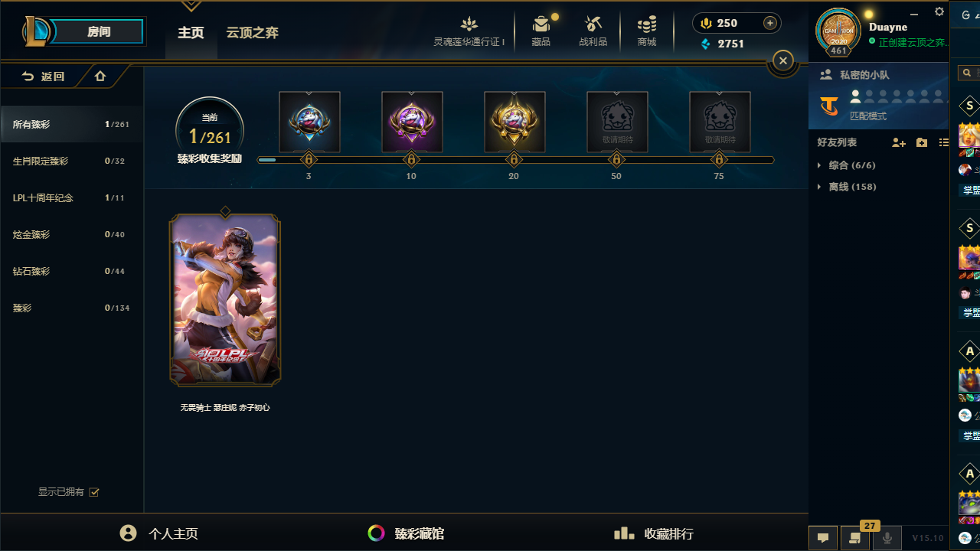Open the 收藏排行 ranking page
980x551 pixels.
click(x=654, y=533)
